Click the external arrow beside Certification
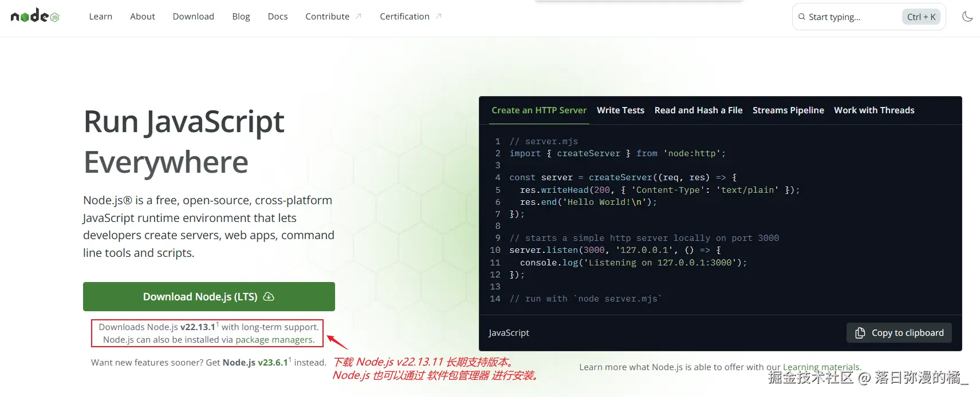The height and width of the screenshot is (397, 980). pos(439,16)
